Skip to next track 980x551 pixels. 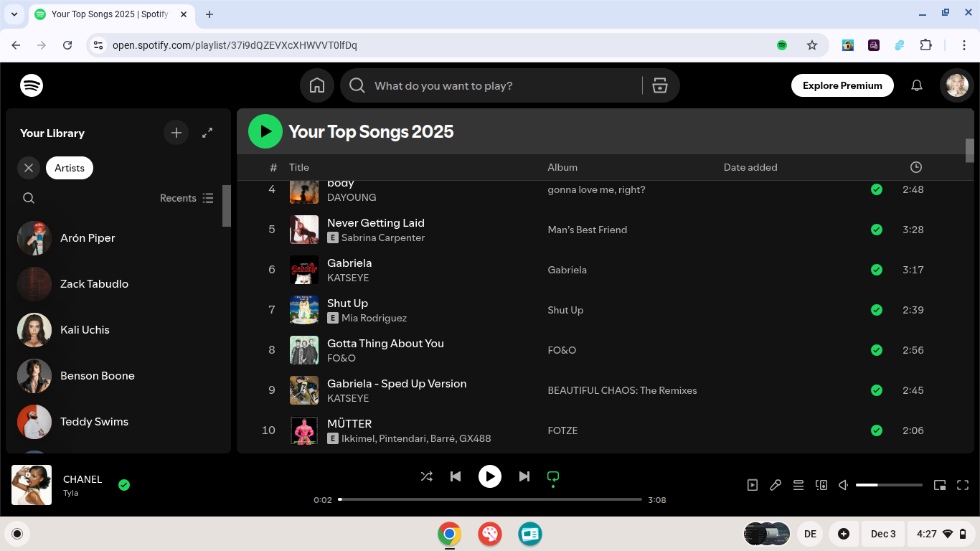pos(524,476)
